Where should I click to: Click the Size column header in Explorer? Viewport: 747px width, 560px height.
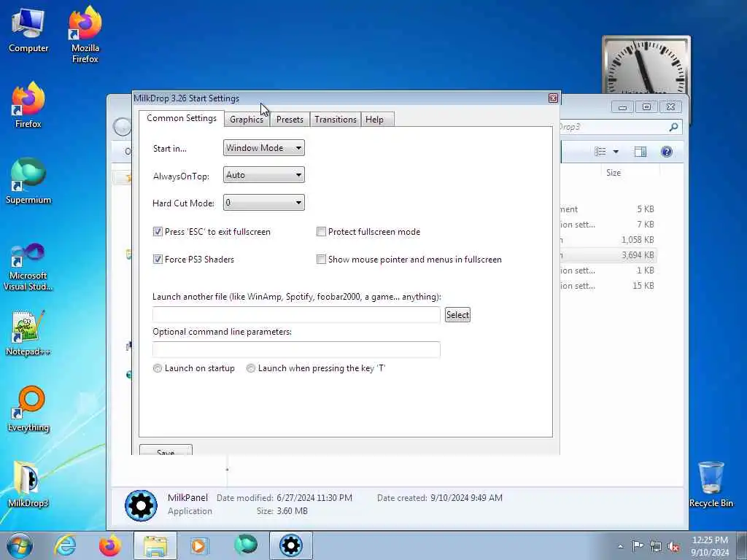click(613, 173)
